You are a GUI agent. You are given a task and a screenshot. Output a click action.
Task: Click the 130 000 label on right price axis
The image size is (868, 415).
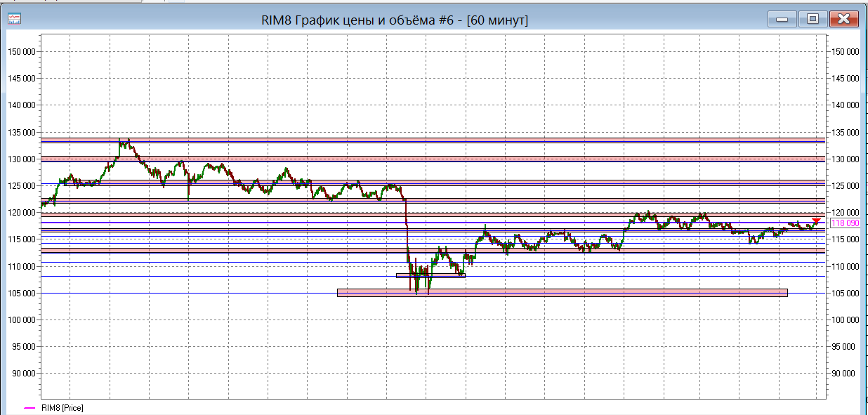(844, 159)
